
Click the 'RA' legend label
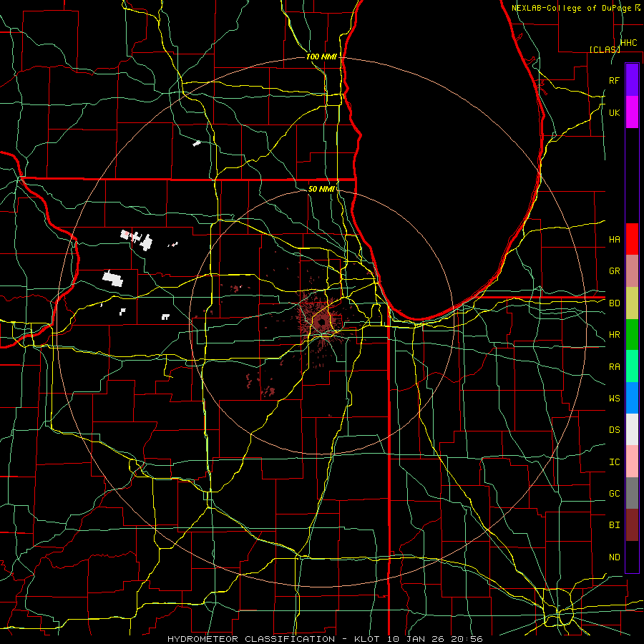click(x=614, y=367)
